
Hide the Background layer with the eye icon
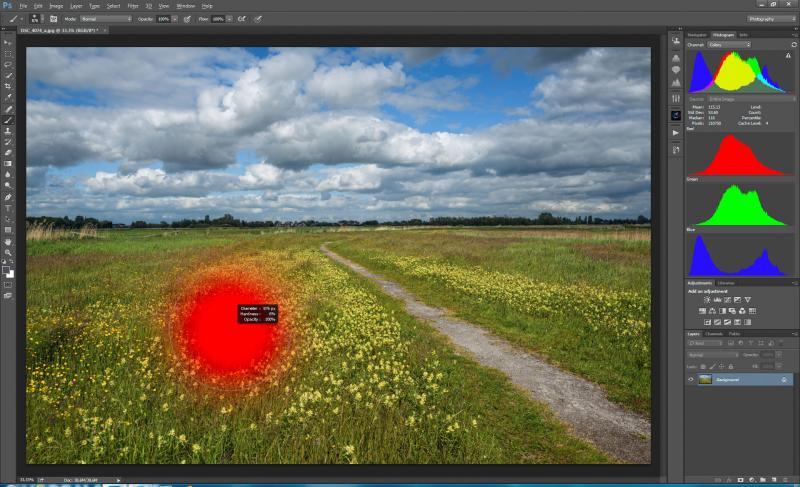pos(691,379)
